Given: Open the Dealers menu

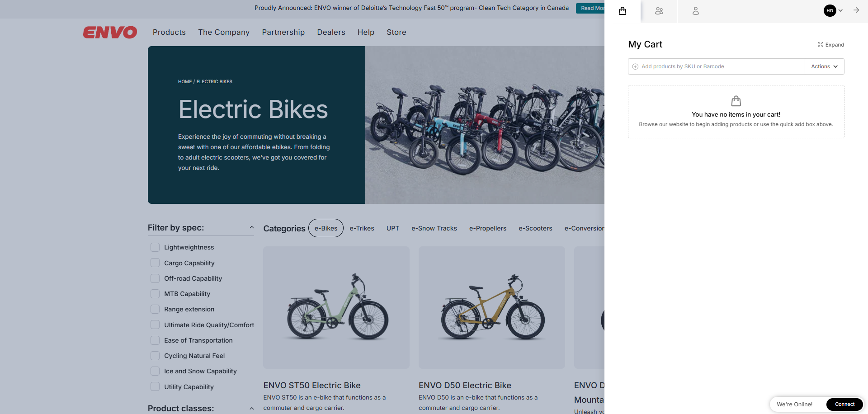Looking at the screenshot, I should tap(331, 32).
